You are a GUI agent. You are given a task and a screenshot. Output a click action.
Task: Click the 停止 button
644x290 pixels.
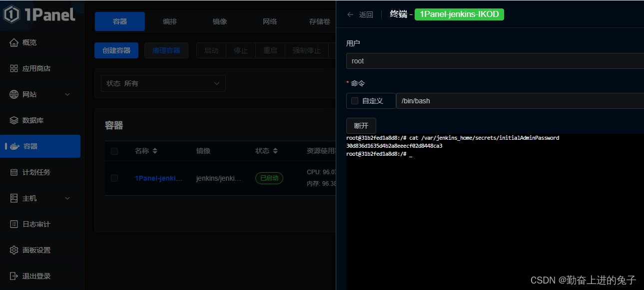tap(241, 50)
